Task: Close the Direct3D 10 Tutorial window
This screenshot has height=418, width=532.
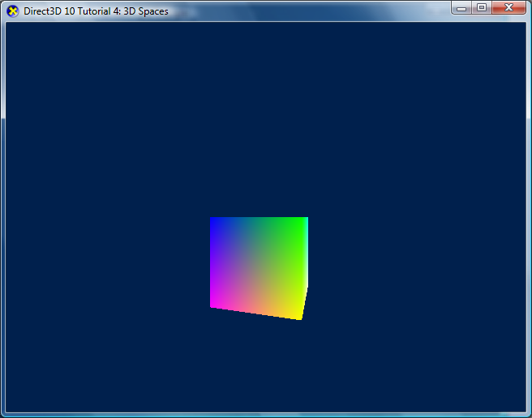Action: 508,8
